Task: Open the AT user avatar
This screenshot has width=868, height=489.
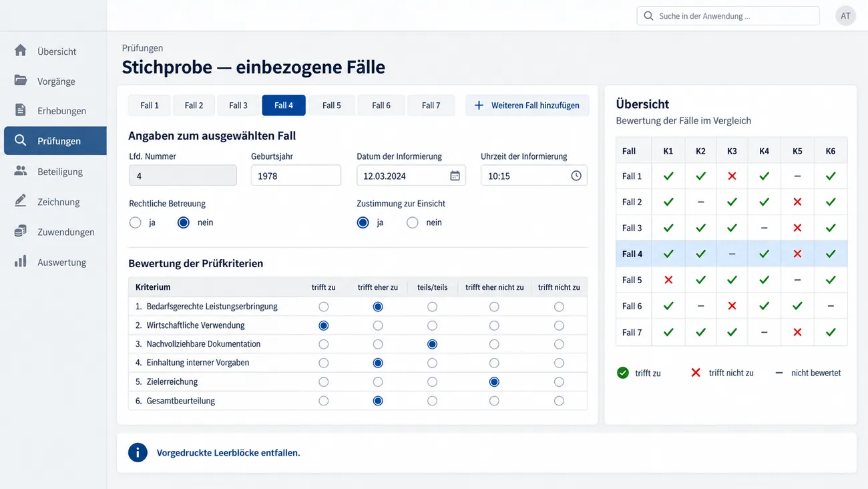Action: point(846,16)
